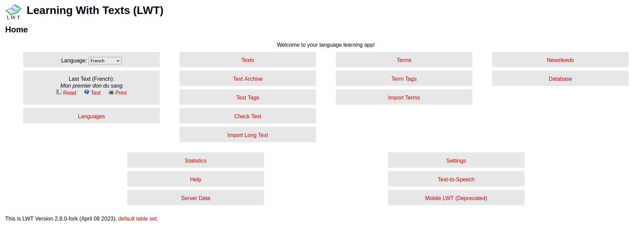Click the LWT logo icon
Image resolution: width=644 pixels, height=226 pixels.
[x=13, y=11]
